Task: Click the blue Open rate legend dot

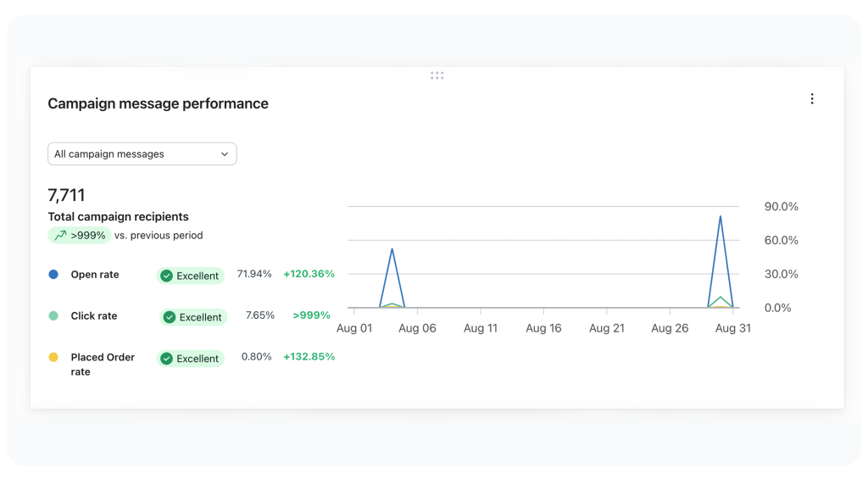Action: (x=53, y=274)
